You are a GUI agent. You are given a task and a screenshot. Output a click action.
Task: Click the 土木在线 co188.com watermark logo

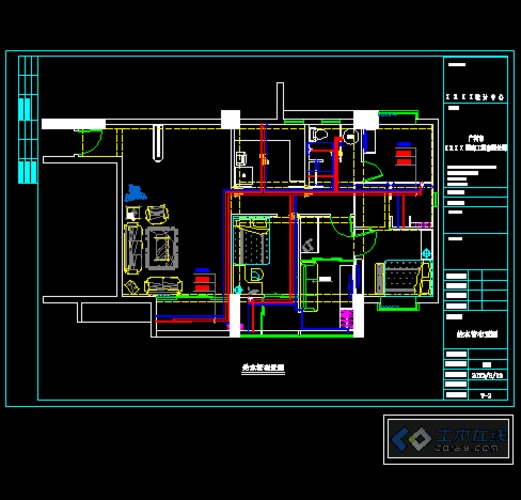448,439
